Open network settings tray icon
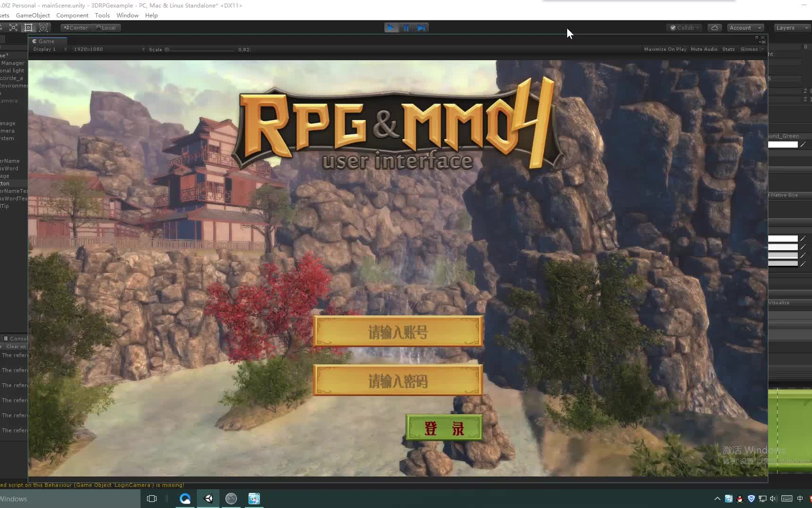This screenshot has width=812, height=508. pyautogui.click(x=762, y=499)
